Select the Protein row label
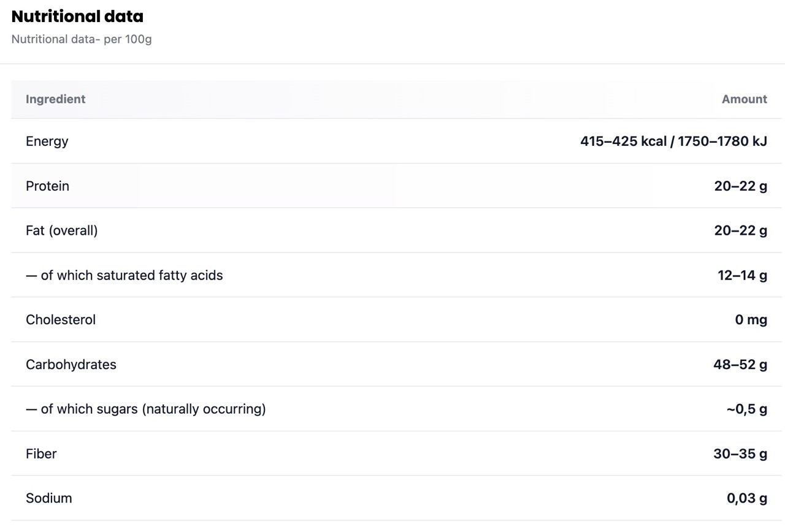Image resolution: width=785 pixels, height=532 pixels. point(47,186)
